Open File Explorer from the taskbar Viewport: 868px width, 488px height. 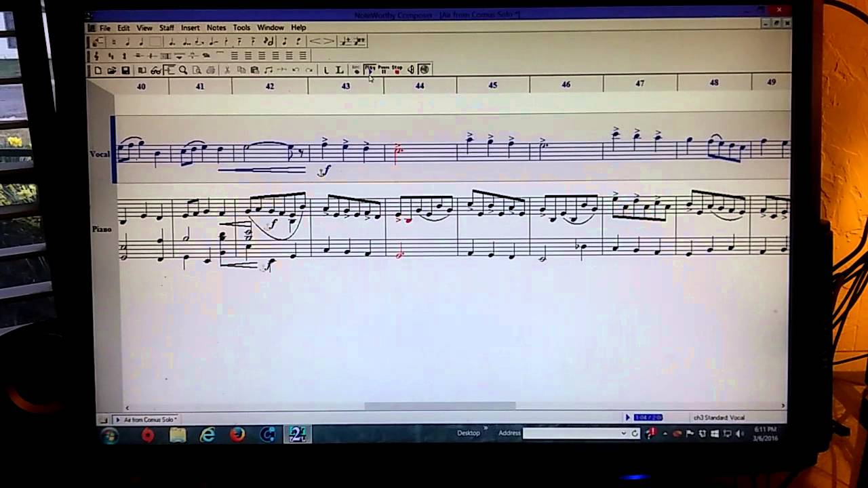coord(178,435)
